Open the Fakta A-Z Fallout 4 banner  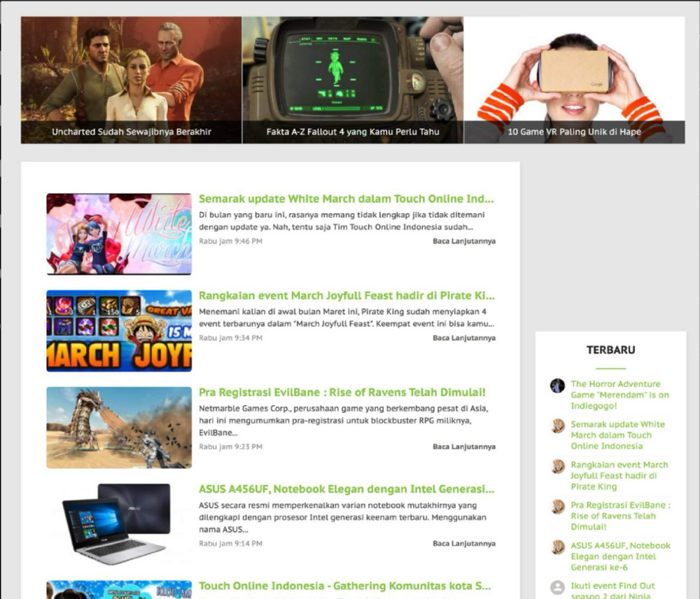353,80
